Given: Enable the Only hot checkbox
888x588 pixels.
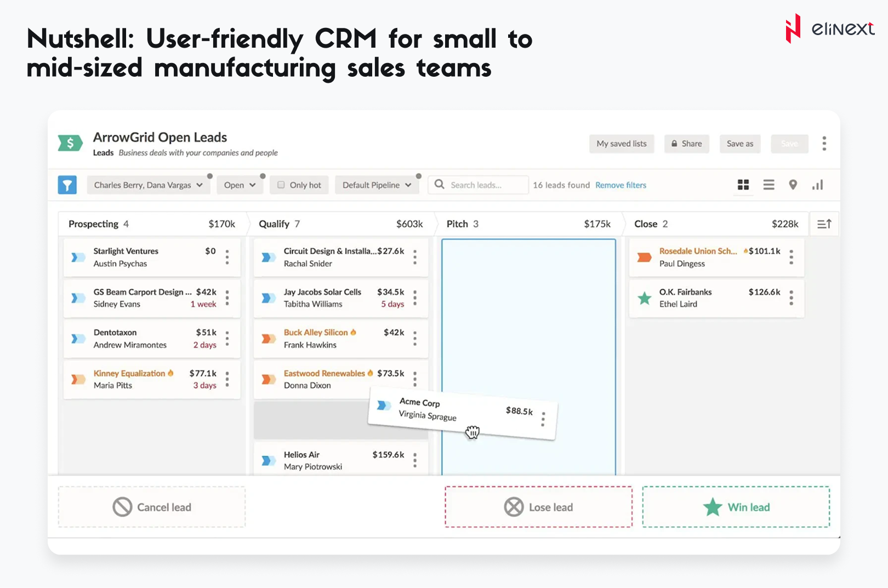Looking at the screenshot, I should pyautogui.click(x=281, y=185).
